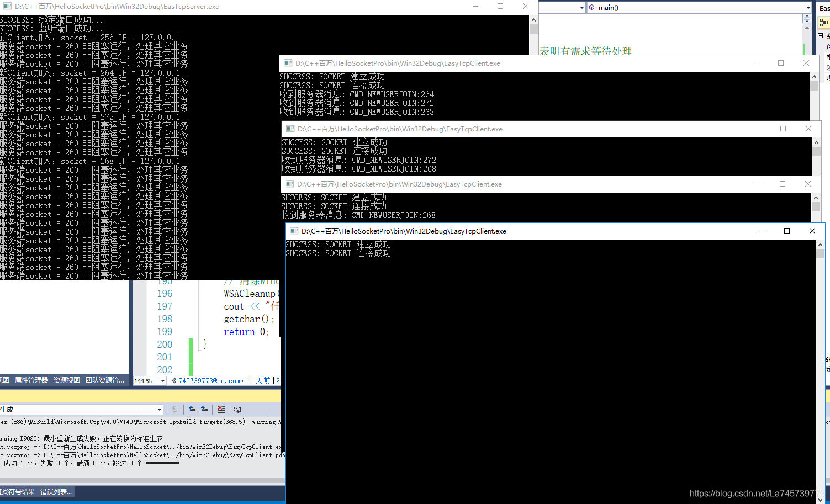Click scroll-down arrow of front client console

[x=820, y=500]
